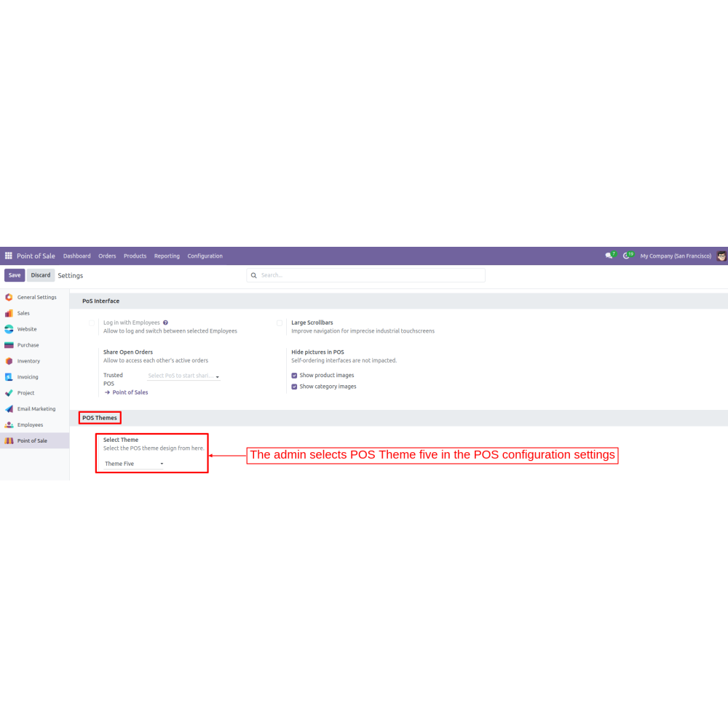Open the My Company (San Francisco) switcher
The width and height of the screenshot is (728, 728).
coord(675,256)
